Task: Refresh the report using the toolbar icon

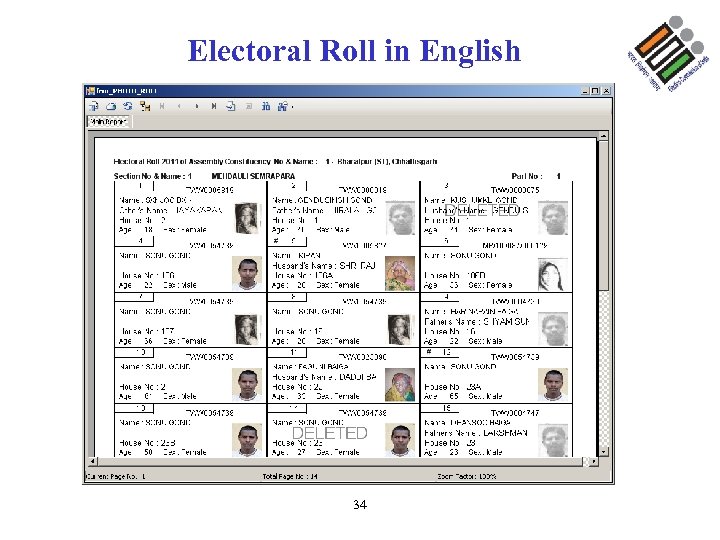Action: (128, 107)
